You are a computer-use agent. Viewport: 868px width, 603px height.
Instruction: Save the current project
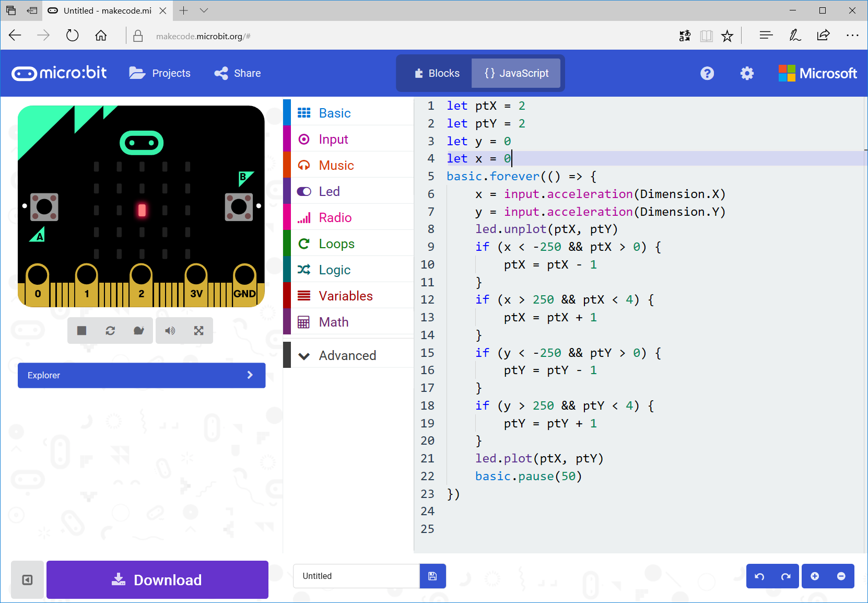click(x=432, y=576)
